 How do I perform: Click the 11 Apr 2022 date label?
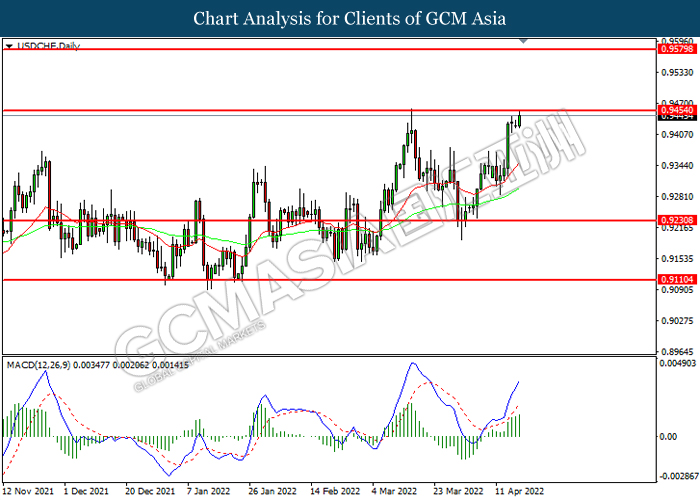(520, 491)
